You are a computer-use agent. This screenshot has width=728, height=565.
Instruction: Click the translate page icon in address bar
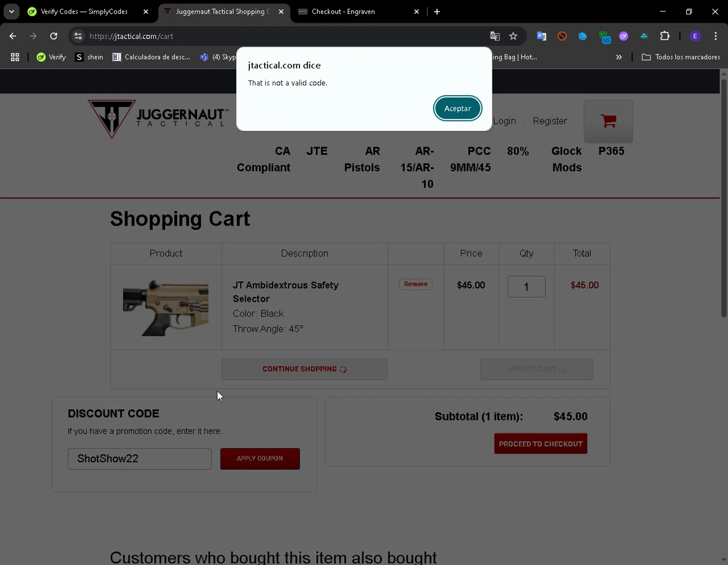[x=495, y=36]
